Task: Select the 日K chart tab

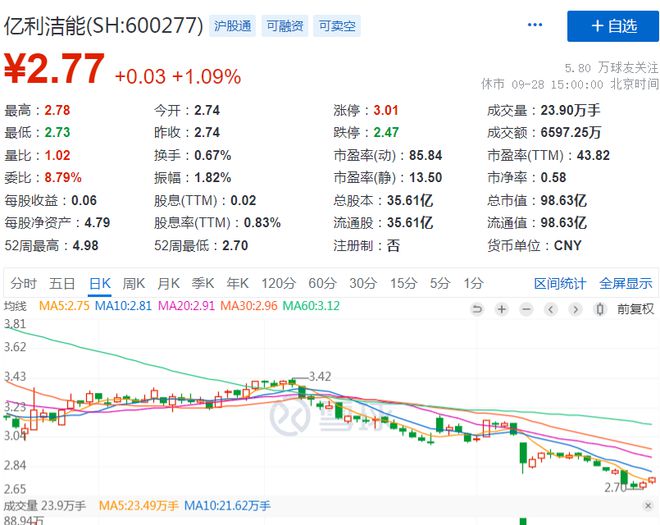Action: [x=100, y=283]
